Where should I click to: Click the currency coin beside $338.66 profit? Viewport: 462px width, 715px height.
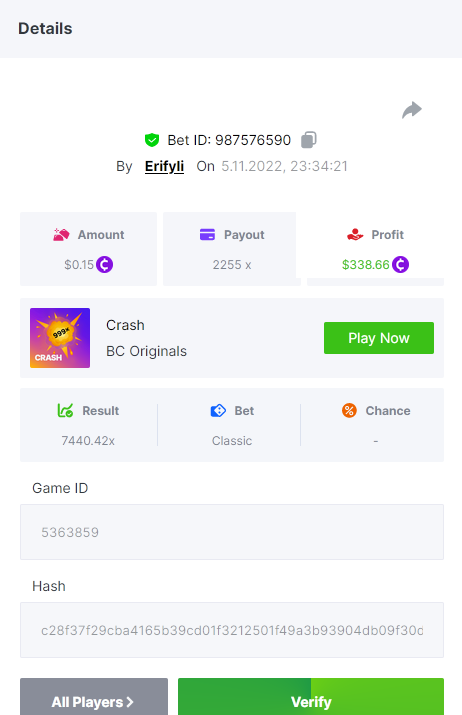click(400, 264)
